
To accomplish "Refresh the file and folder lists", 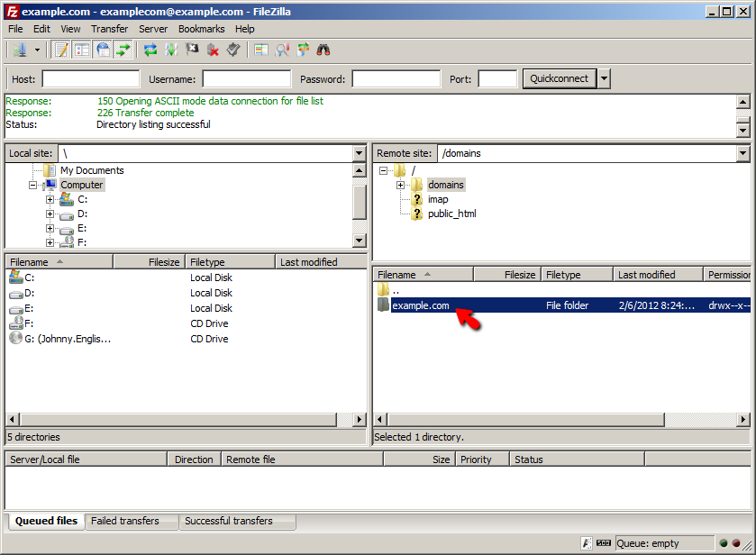I will click(x=150, y=50).
